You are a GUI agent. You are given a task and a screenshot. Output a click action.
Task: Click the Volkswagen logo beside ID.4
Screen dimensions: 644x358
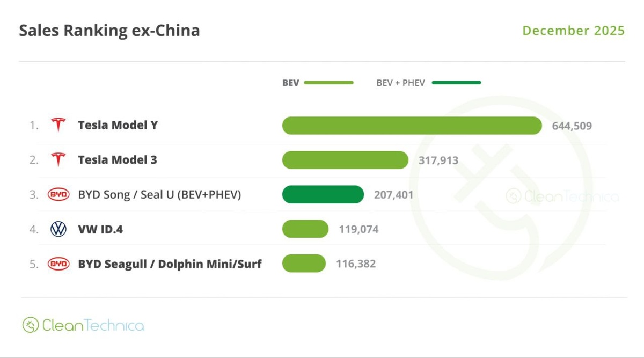coord(58,229)
